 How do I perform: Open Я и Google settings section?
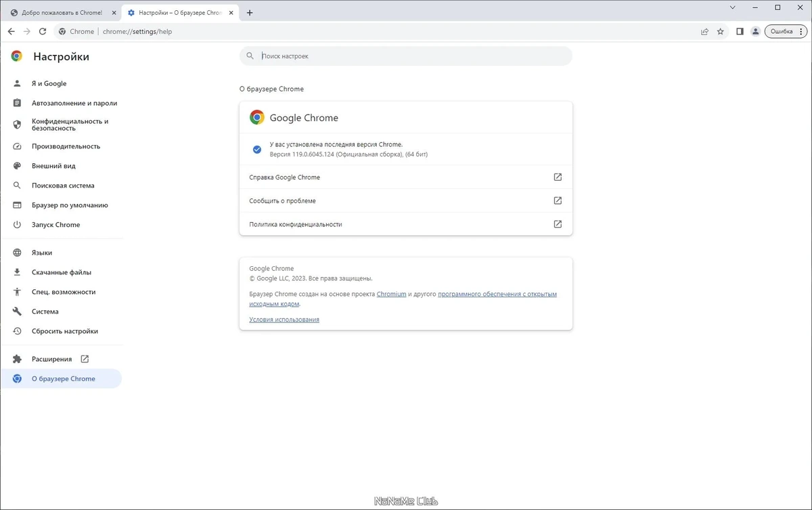[61, 83]
